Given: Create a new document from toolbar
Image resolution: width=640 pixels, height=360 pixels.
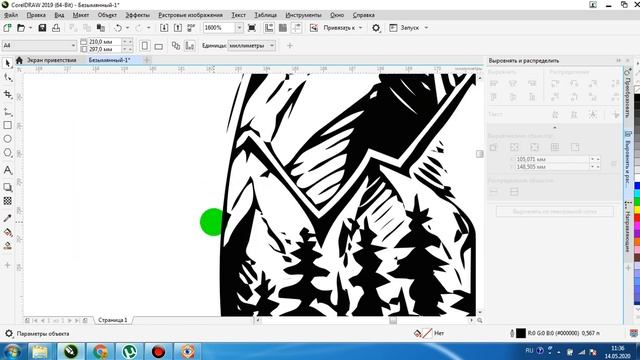Looking at the screenshot, I should click(7, 28).
